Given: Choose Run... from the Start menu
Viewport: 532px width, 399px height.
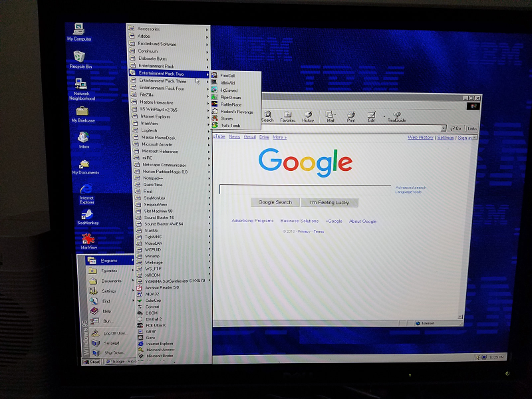Looking at the screenshot, I should coord(112,321).
